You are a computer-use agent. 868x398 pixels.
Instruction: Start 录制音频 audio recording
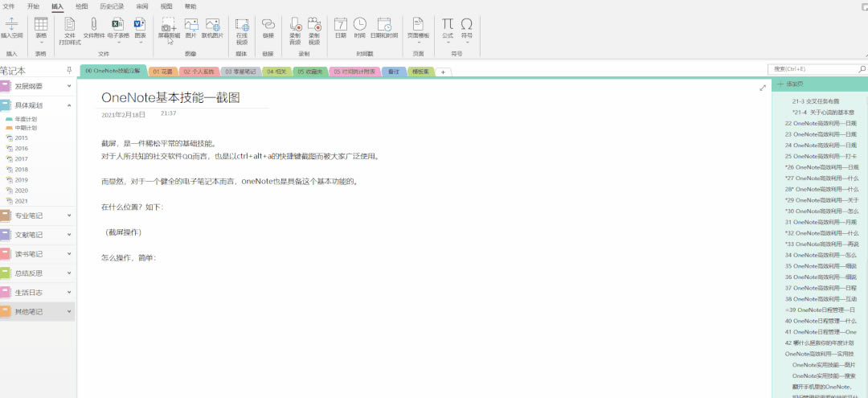click(x=295, y=24)
